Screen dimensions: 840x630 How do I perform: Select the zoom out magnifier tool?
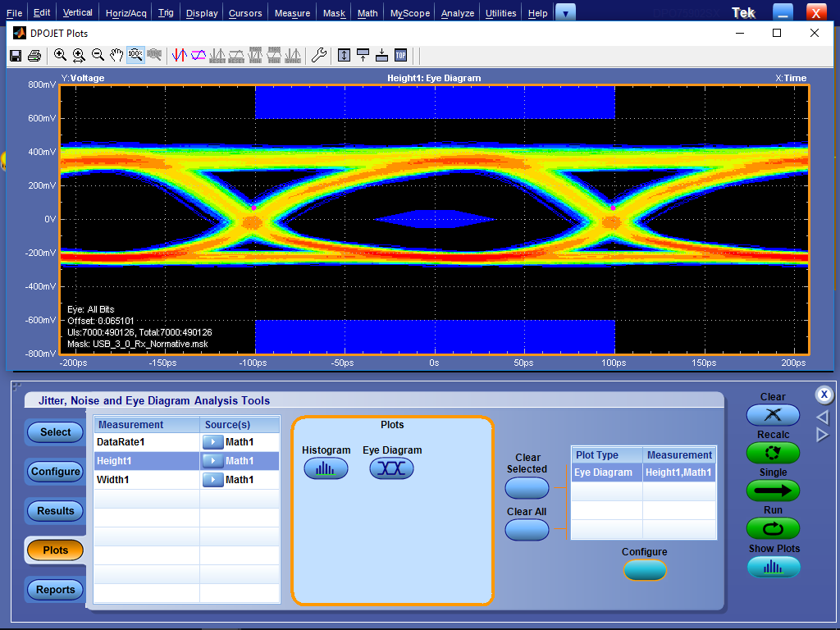(98, 55)
